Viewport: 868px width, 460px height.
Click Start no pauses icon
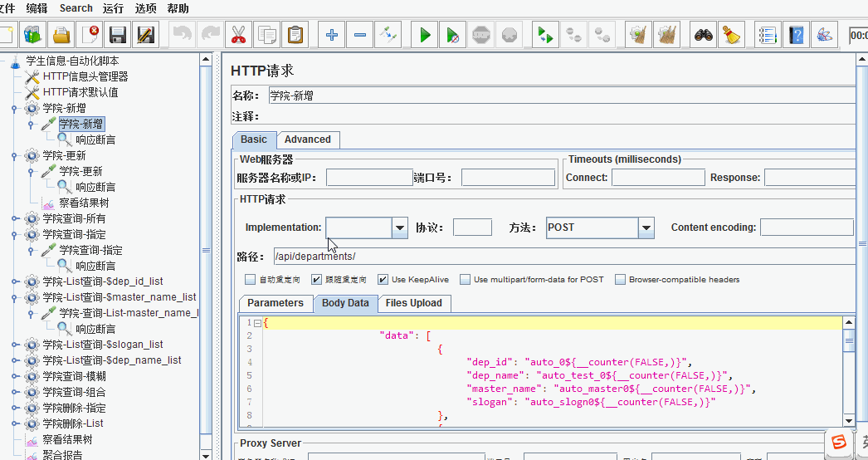tap(453, 35)
